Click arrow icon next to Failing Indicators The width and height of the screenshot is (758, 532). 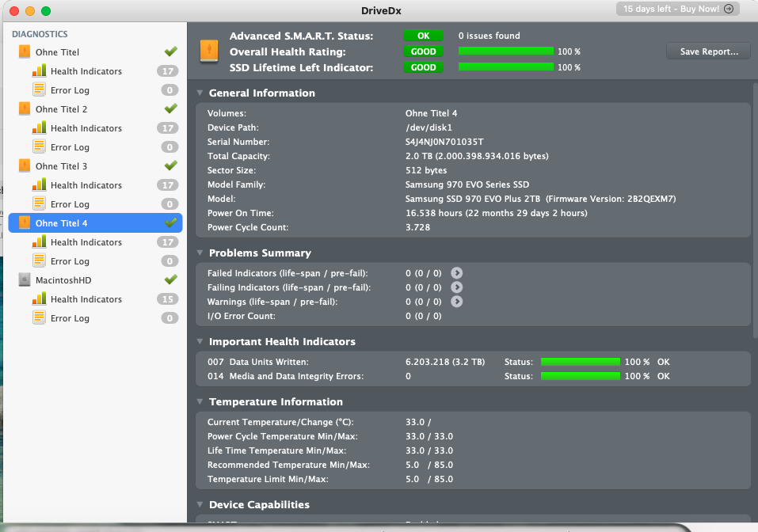click(x=456, y=287)
